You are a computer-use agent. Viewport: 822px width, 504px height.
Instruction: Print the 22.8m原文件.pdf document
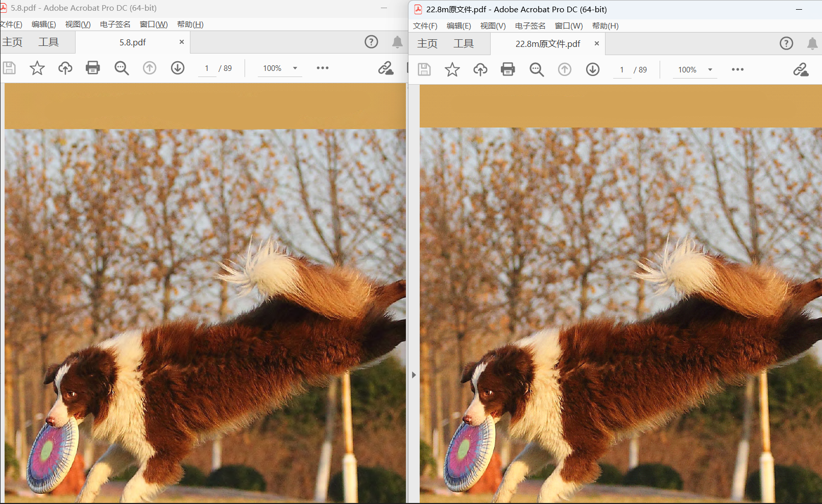508,69
